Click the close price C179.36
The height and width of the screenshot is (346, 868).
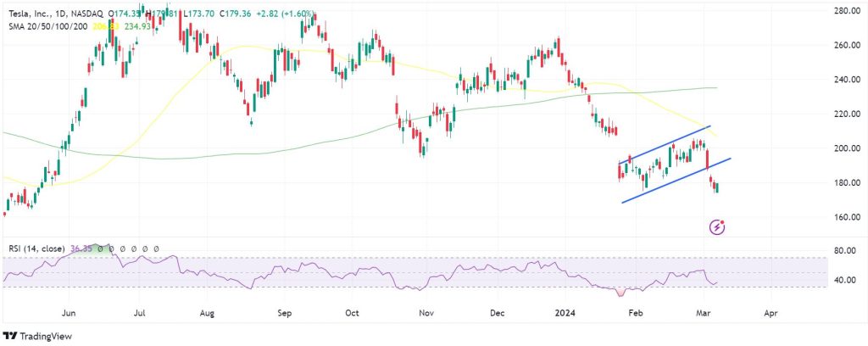click(x=237, y=14)
